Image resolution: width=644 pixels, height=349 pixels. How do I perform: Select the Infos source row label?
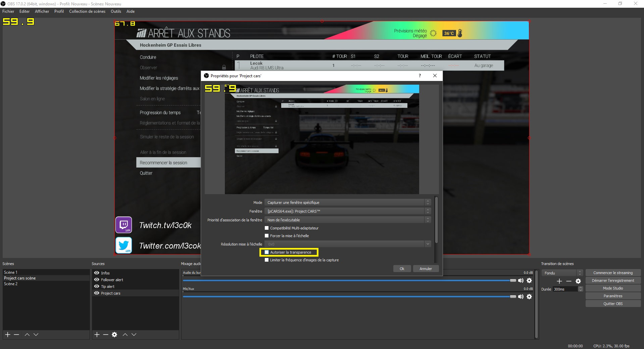105,273
